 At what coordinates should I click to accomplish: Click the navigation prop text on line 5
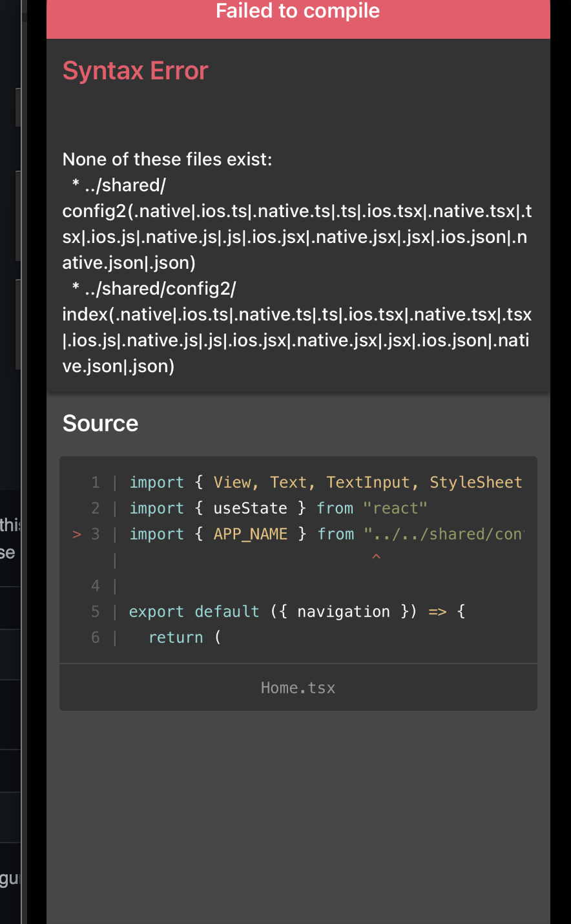[x=343, y=611]
